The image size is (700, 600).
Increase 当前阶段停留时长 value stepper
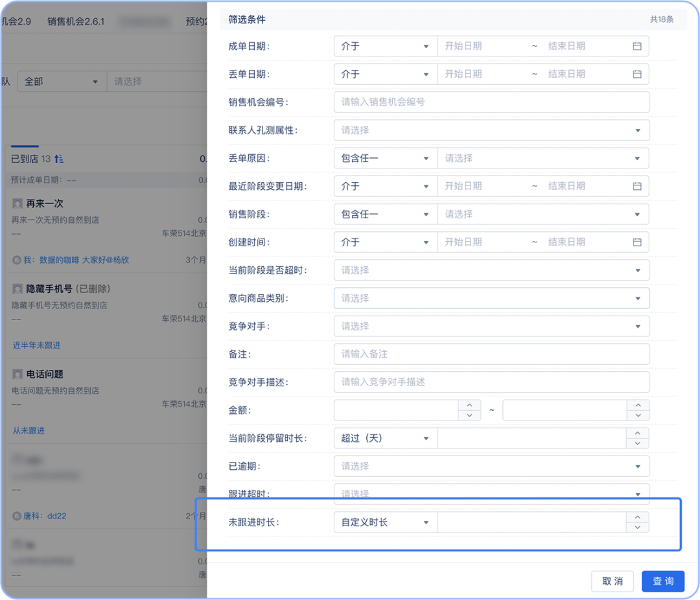click(x=638, y=433)
